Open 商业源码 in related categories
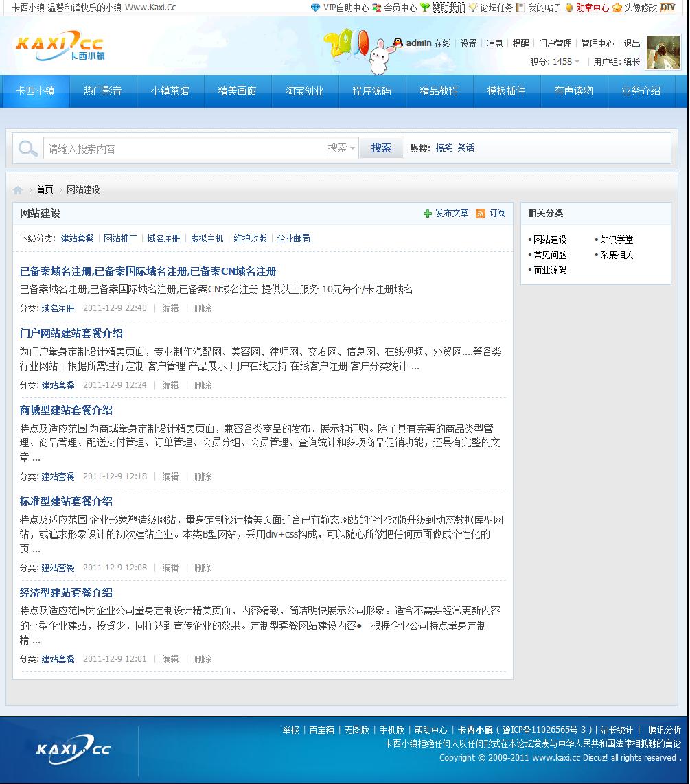The image size is (690, 784). pos(550,270)
